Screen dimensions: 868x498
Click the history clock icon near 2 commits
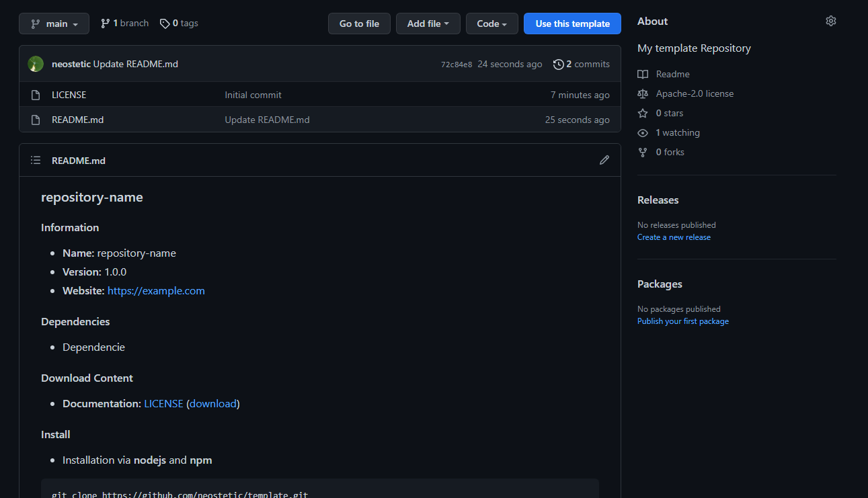tap(558, 64)
